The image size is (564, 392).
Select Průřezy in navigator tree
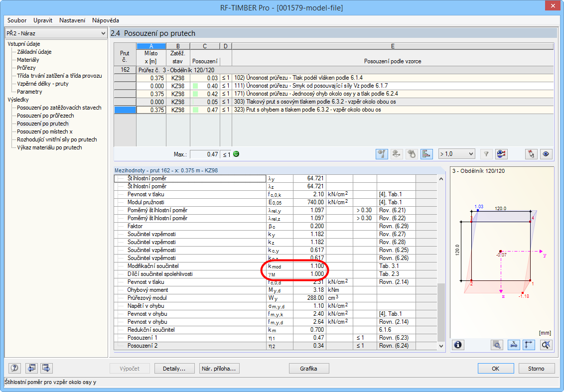click(x=26, y=68)
